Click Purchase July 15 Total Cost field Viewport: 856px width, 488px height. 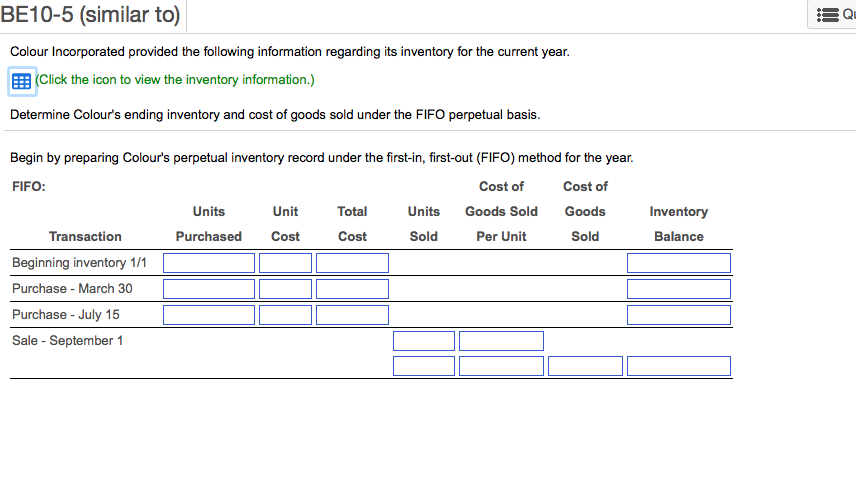(352, 315)
